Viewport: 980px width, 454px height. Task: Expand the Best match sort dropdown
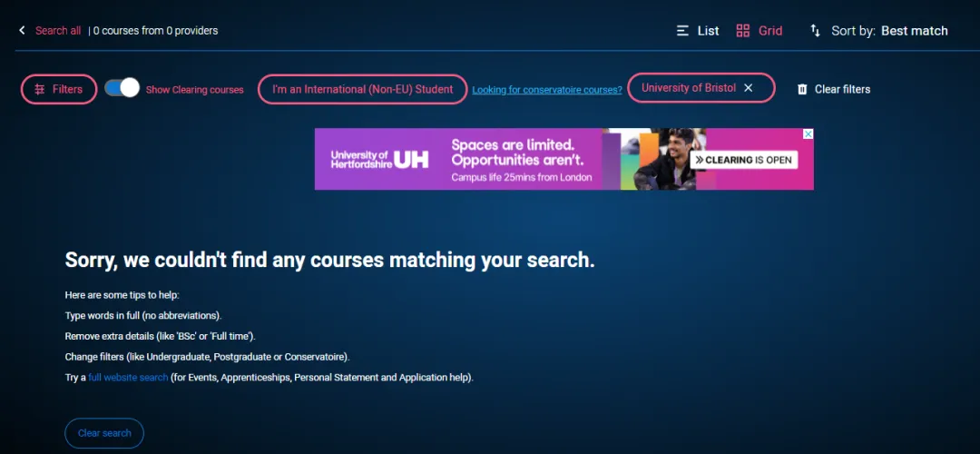[914, 31]
